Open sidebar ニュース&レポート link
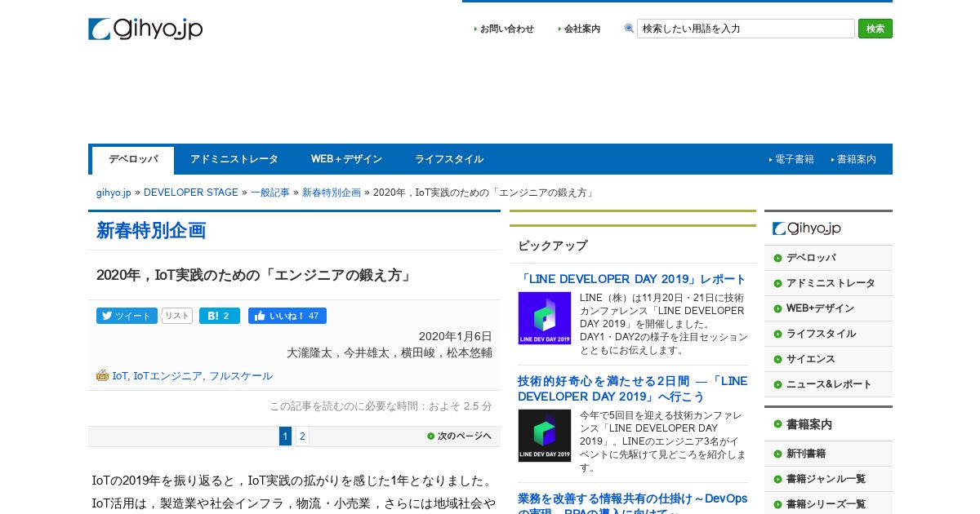The width and height of the screenshot is (980, 514). pos(829,384)
